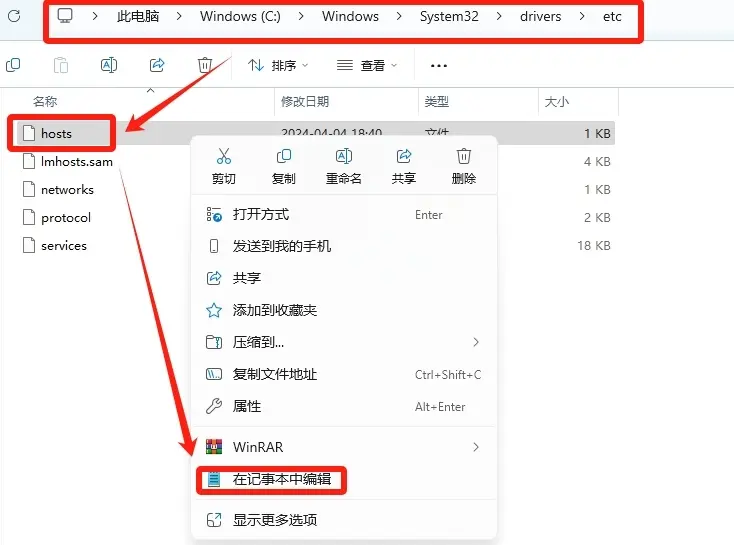Click the Share icon in context menu top row

point(404,156)
